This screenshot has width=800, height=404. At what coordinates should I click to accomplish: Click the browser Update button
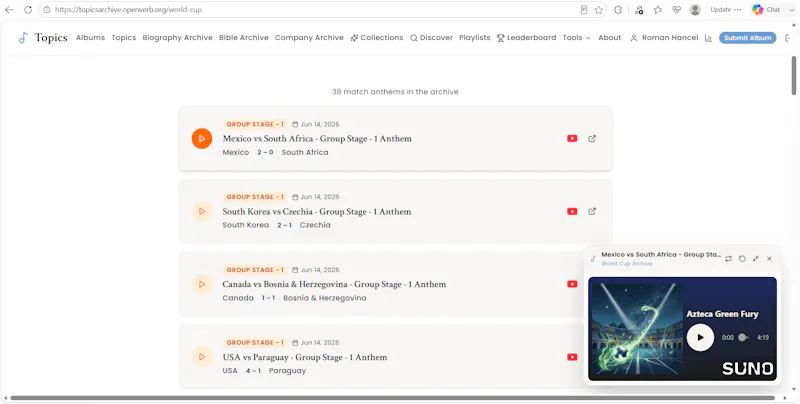pyautogui.click(x=726, y=10)
